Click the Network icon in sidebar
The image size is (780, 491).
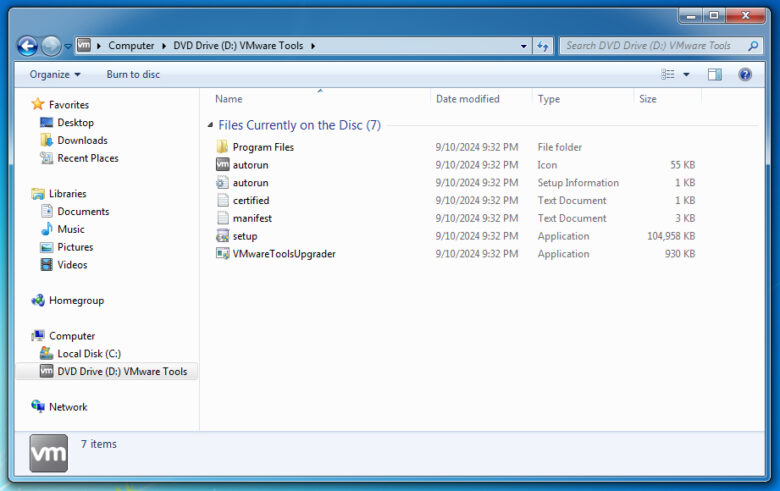(38, 406)
